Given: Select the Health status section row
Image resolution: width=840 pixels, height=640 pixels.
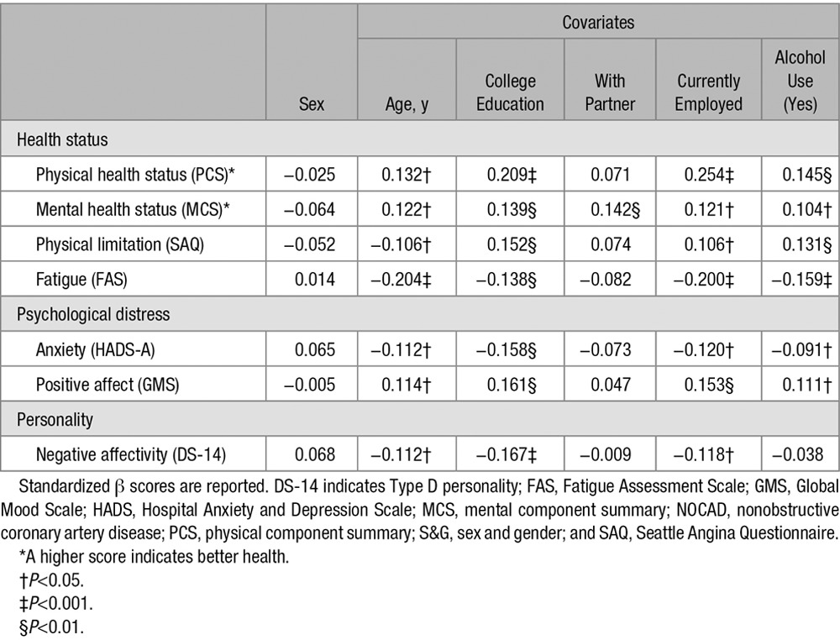Looking at the screenshot, I should 62,139.
